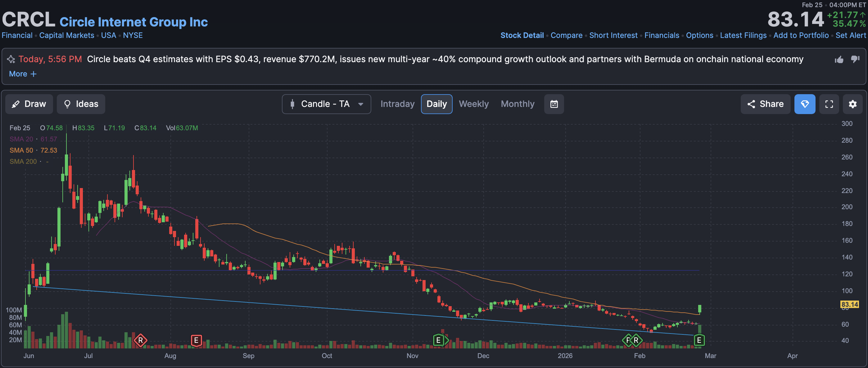The width and height of the screenshot is (868, 368).
Task: Expand news with More +
Action: click(23, 74)
